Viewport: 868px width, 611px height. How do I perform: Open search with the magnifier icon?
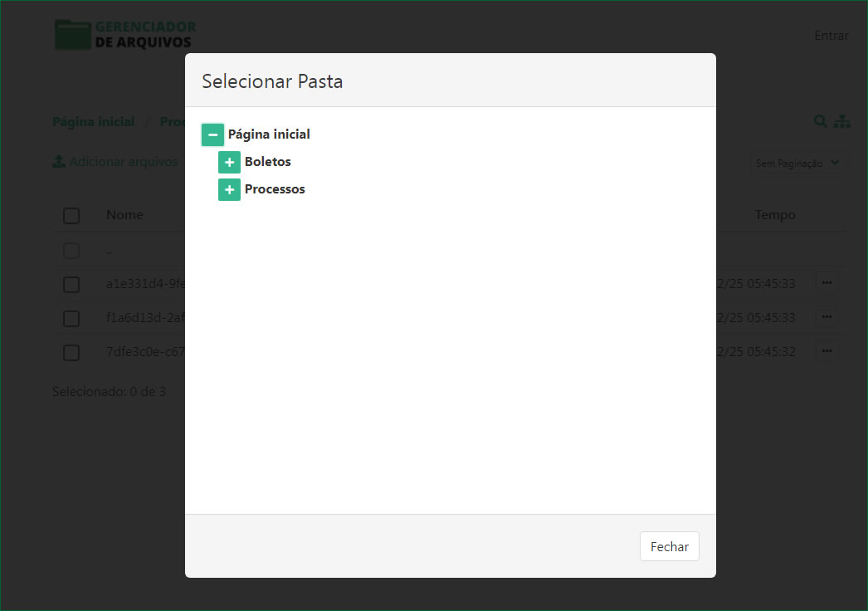click(x=820, y=121)
